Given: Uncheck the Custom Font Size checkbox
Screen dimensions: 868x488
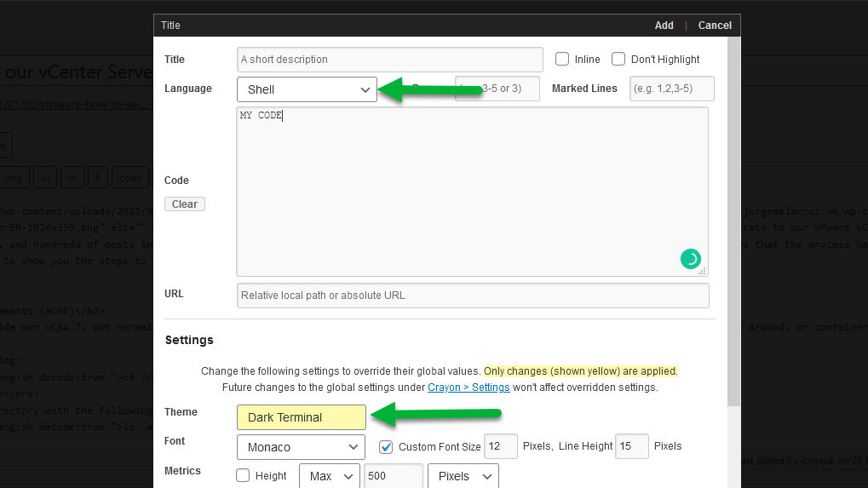Looking at the screenshot, I should tap(386, 446).
